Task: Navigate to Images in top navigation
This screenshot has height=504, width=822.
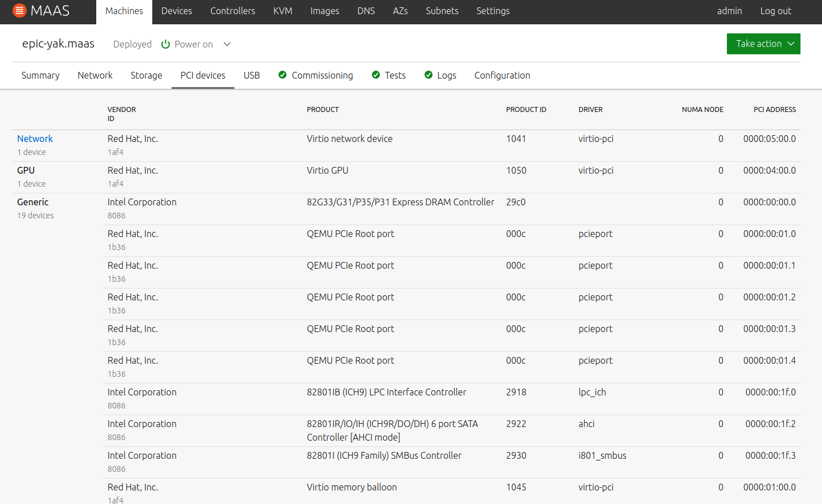Action: pyautogui.click(x=324, y=11)
